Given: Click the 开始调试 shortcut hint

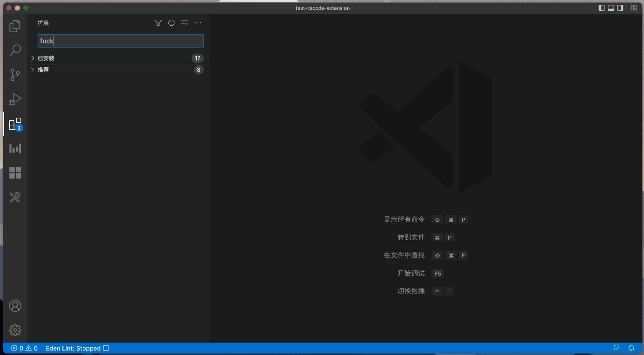Looking at the screenshot, I should click(411, 273).
